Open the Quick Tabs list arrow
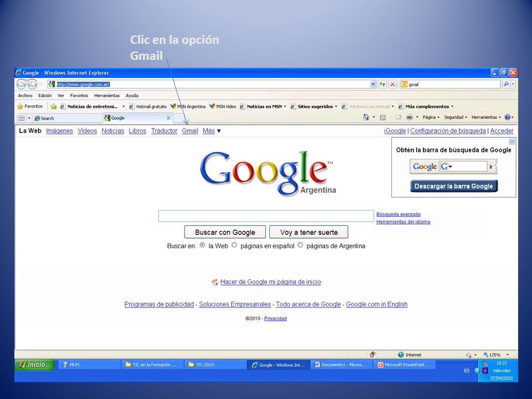 (29, 118)
